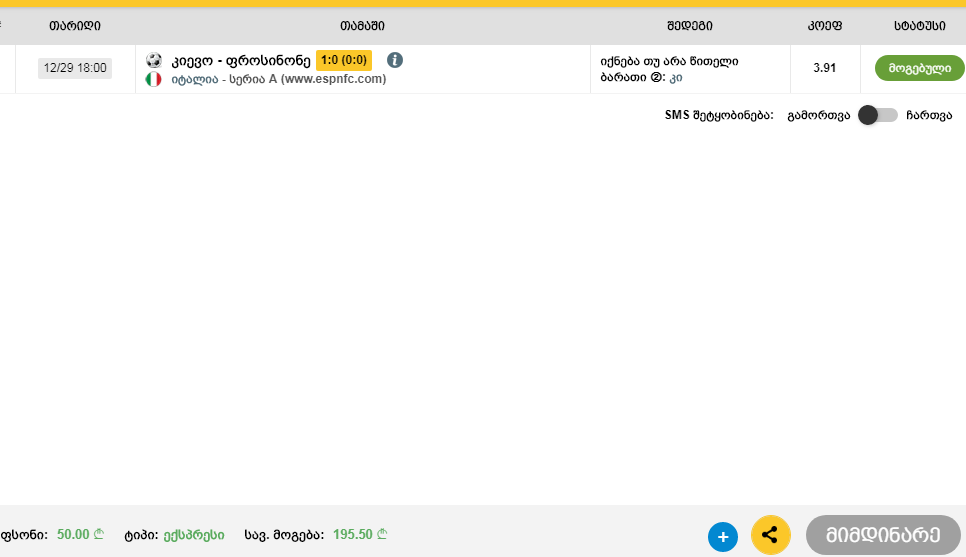Image resolution: width=966 pixels, height=557 pixels.
Task: Click the ჩართვა label
Action: click(x=929, y=115)
